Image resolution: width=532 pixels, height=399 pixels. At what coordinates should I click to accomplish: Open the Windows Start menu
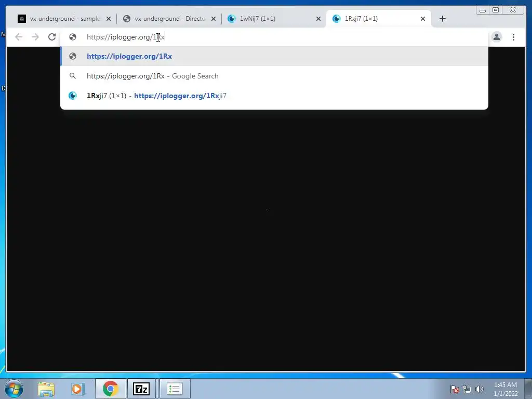coord(14,389)
